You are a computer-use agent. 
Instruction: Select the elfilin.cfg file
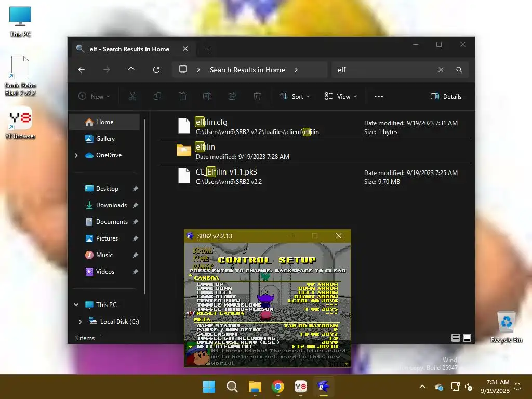(x=315, y=127)
